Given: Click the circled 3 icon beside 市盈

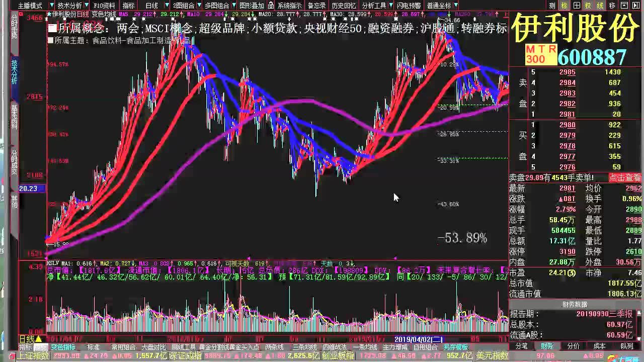Looking at the screenshot, I should click(x=571, y=273).
